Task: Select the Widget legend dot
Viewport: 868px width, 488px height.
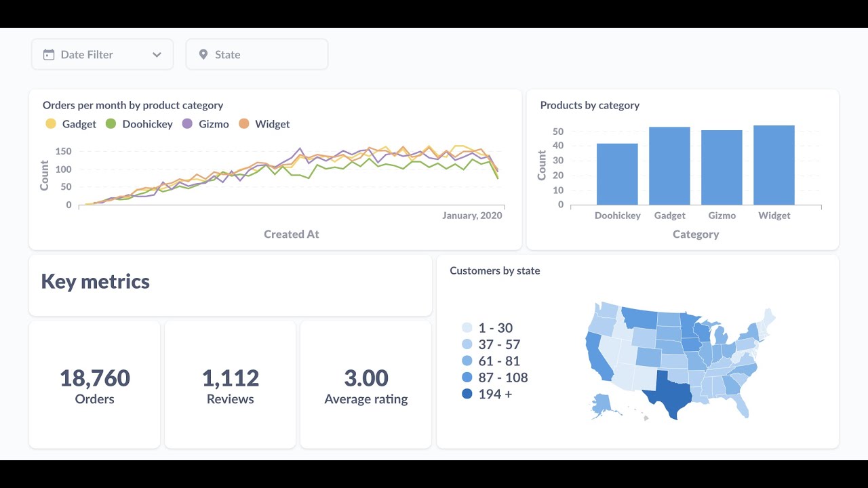Action: [244, 124]
